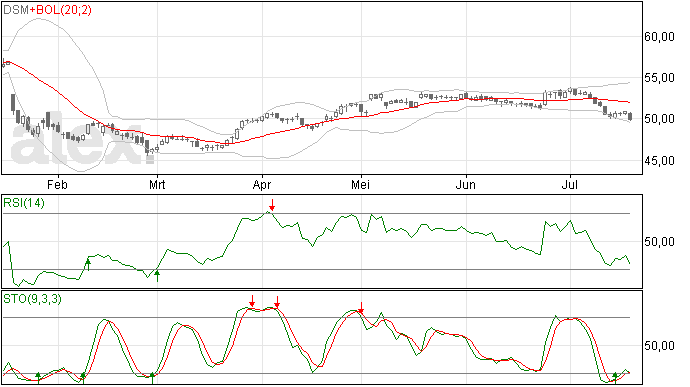Viewport: 690px width, 387px height.
Task: Select the DSM ticker label
Action: tap(16, 10)
